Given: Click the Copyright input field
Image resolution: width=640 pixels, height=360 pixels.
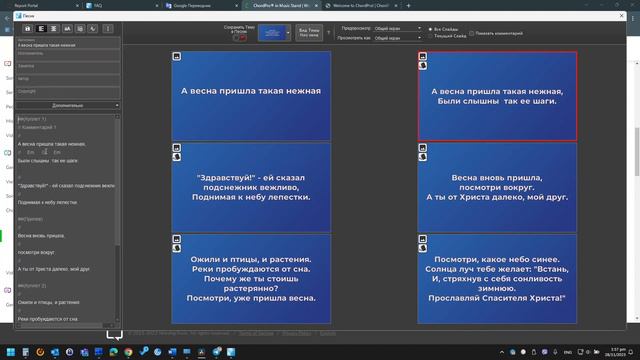Looking at the screenshot, I should point(68,93).
